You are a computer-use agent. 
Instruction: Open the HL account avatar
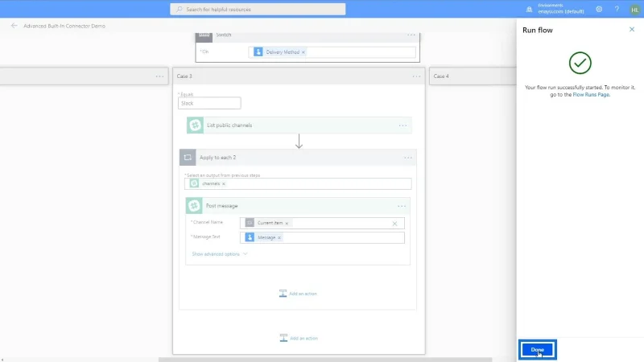coord(634,10)
